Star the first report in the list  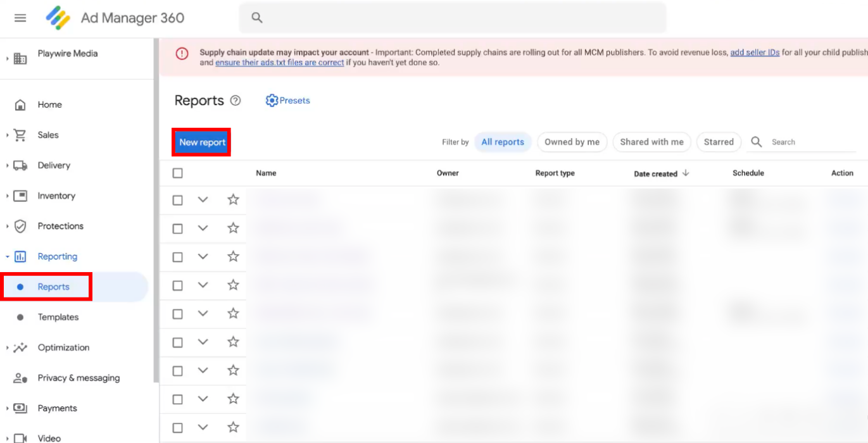(x=233, y=199)
